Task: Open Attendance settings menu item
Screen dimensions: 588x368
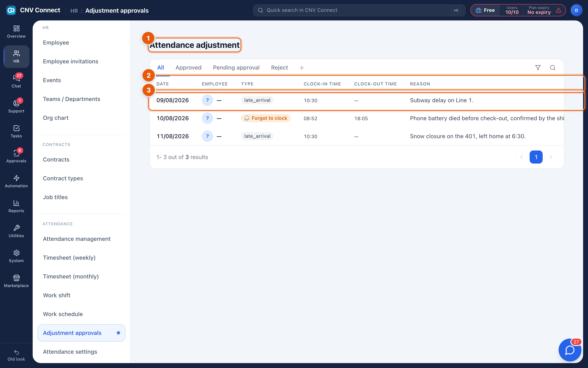Action: [81, 352]
